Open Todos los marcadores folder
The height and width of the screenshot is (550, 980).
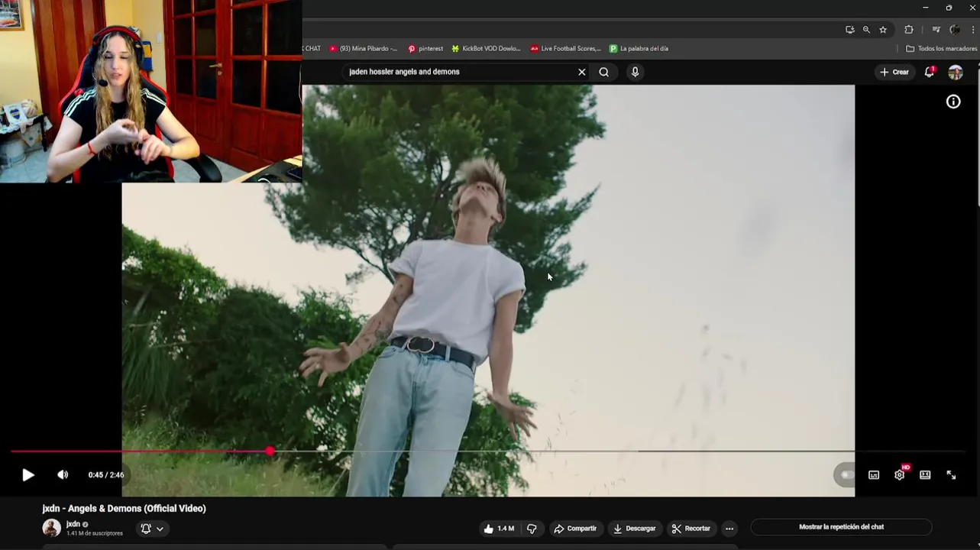941,48
